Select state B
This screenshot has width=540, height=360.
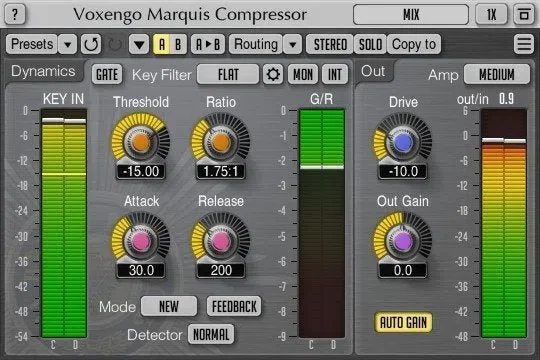pos(178,44)
